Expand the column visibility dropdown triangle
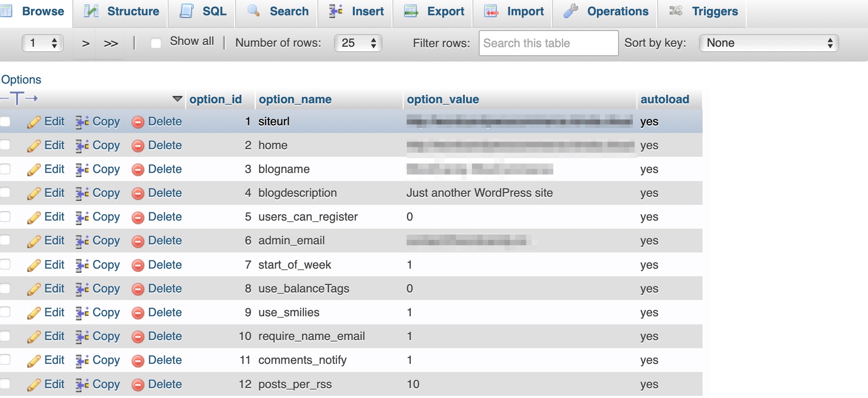868x398 pixels. (x=178, y=98)
